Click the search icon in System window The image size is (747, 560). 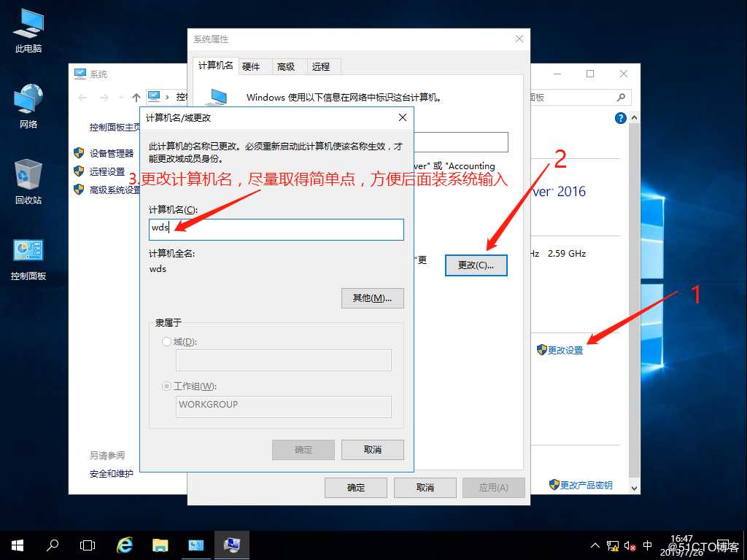tap(621, 97)
